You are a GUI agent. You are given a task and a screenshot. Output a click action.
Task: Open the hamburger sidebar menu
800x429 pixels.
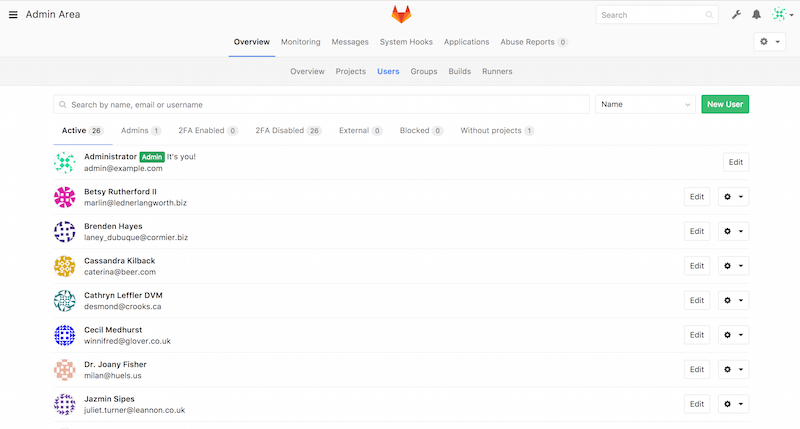tap(13, 15)
